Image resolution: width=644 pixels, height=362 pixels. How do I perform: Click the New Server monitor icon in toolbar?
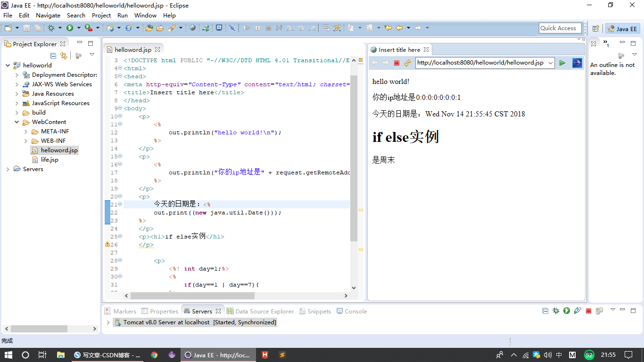point(219,28)
